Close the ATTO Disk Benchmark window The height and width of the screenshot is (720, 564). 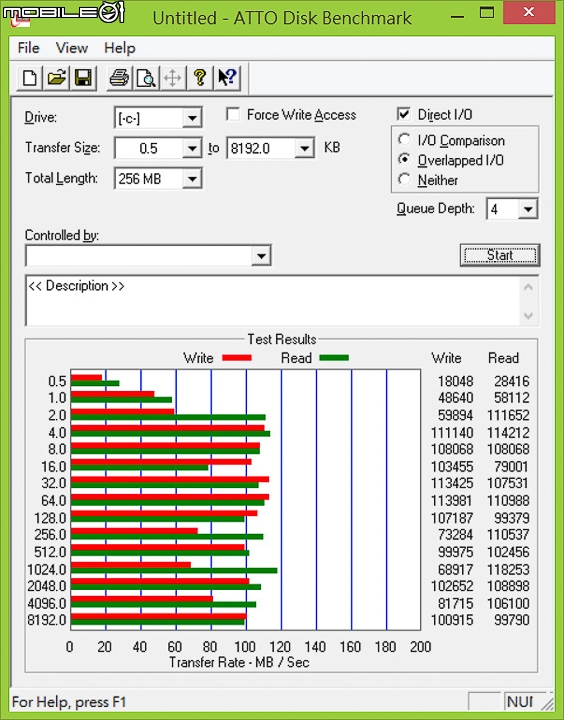[x=528, y=12]
